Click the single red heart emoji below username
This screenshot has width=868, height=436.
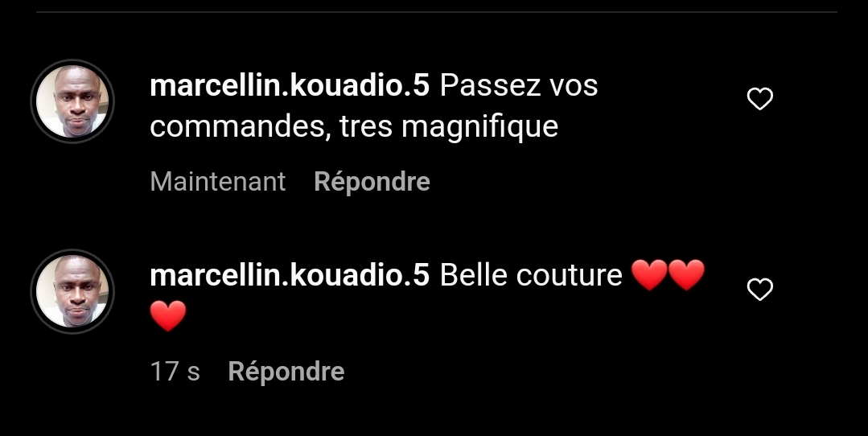168,316
